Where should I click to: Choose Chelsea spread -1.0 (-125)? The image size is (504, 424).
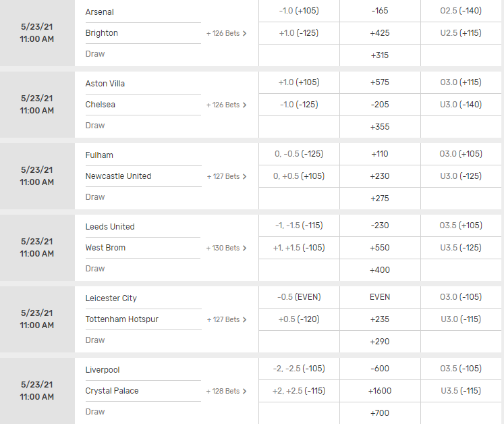(x=299, y=105)
